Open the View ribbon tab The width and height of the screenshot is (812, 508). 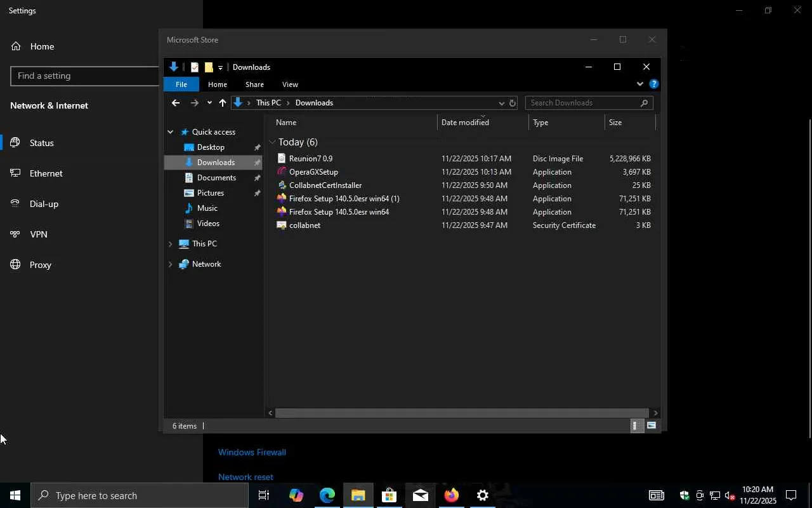(290, 84)
